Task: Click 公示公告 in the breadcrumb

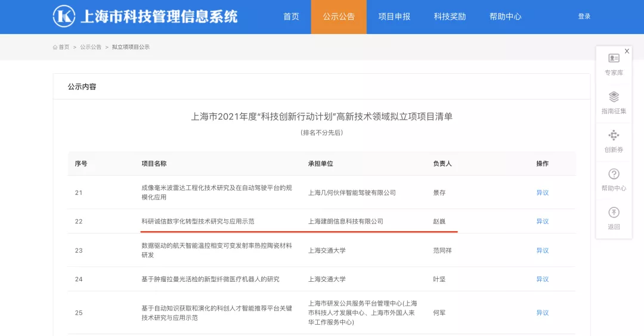Action: pos(91,47)
